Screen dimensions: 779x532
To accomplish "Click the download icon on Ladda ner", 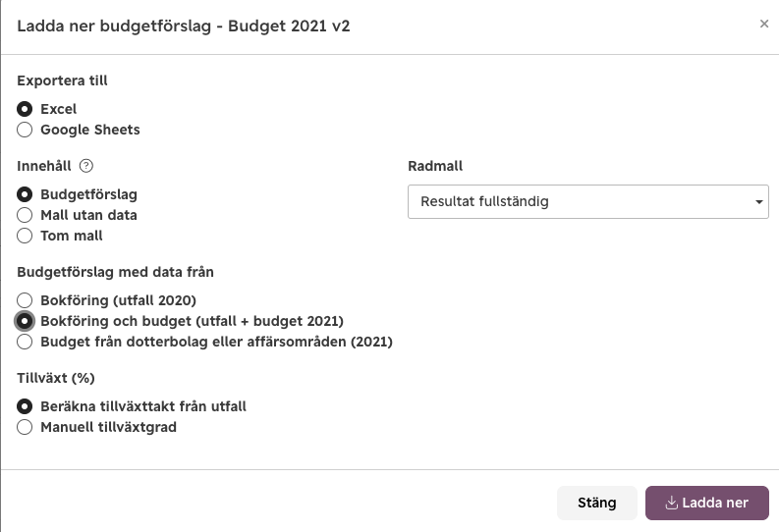I will pos(671,503).
